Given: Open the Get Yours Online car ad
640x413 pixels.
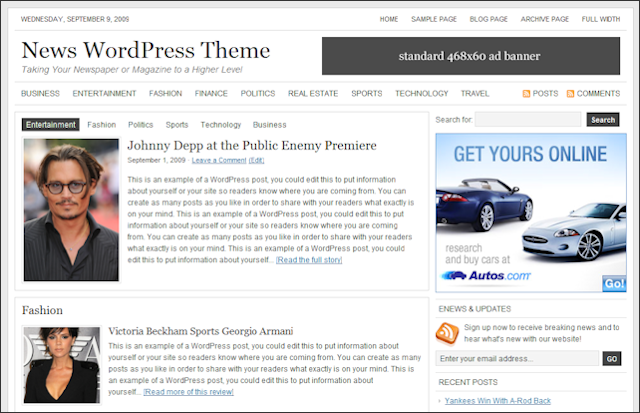Looking at the screenshot, I should tap(531, 212).
